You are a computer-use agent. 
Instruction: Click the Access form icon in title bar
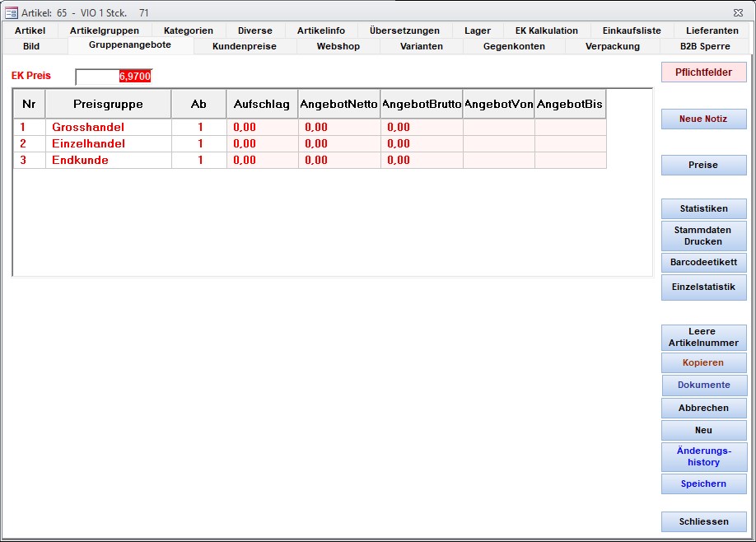click(12, 12)
